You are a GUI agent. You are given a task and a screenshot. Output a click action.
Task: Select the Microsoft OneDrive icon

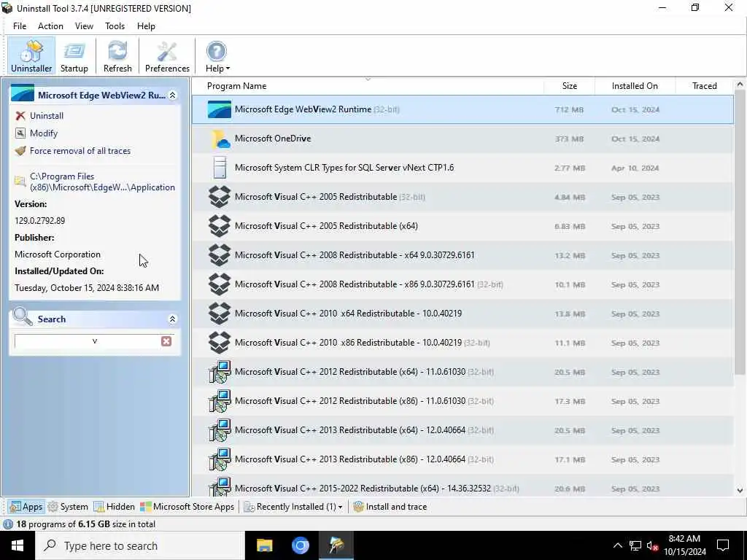pos(220,139)
